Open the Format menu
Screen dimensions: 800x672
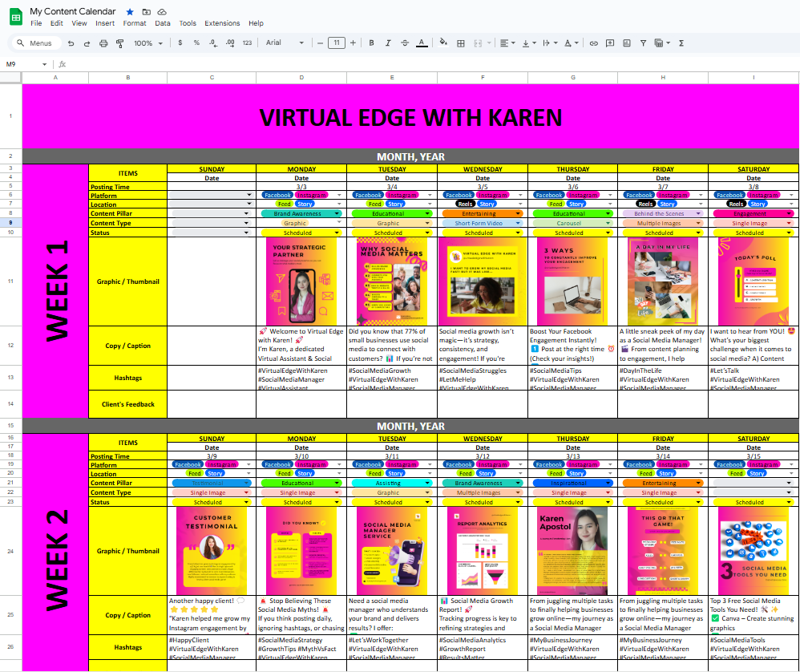(x=135, y=23)
